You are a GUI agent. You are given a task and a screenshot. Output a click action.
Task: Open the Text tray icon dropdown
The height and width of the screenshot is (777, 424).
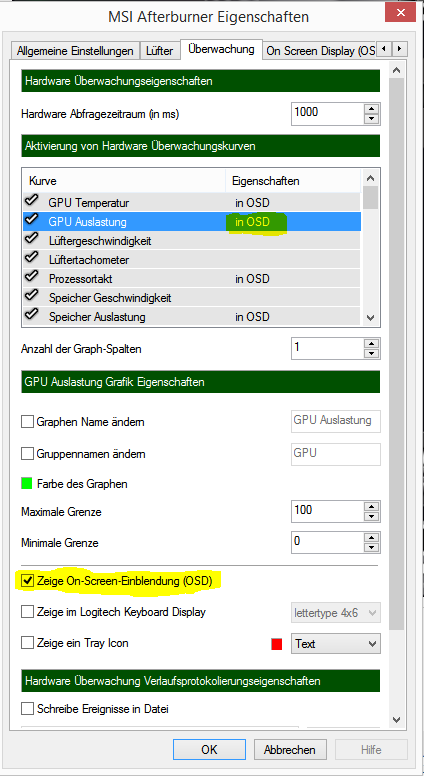(x=335, y=644)
